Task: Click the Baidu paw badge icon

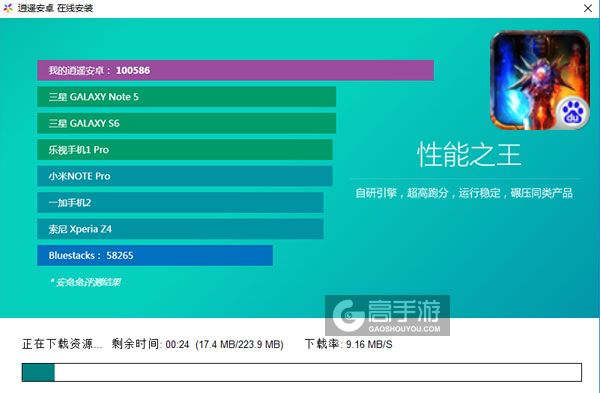Action: pos(572,113)
